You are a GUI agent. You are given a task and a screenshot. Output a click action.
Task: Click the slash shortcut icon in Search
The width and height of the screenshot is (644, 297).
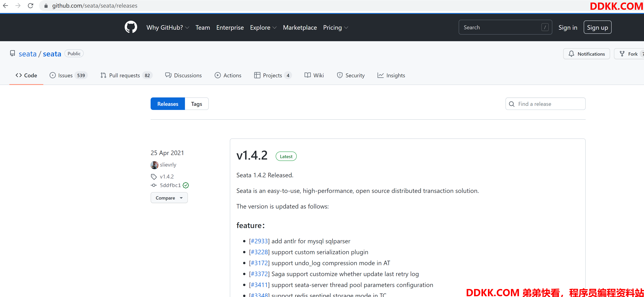pos(545,27)
